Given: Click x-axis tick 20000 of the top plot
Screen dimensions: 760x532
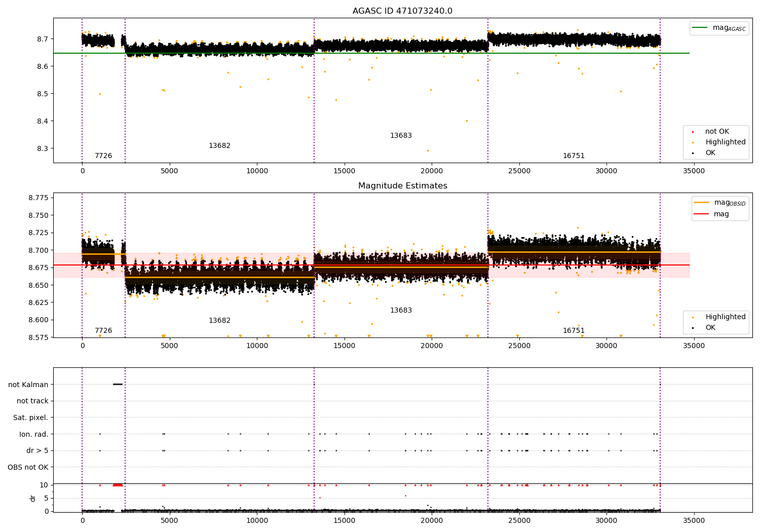Looking at the screenshot, I should [x=432, y=171].
